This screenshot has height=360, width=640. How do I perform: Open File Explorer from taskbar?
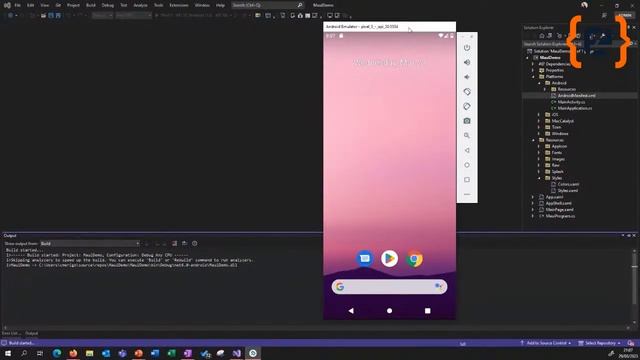89,353
